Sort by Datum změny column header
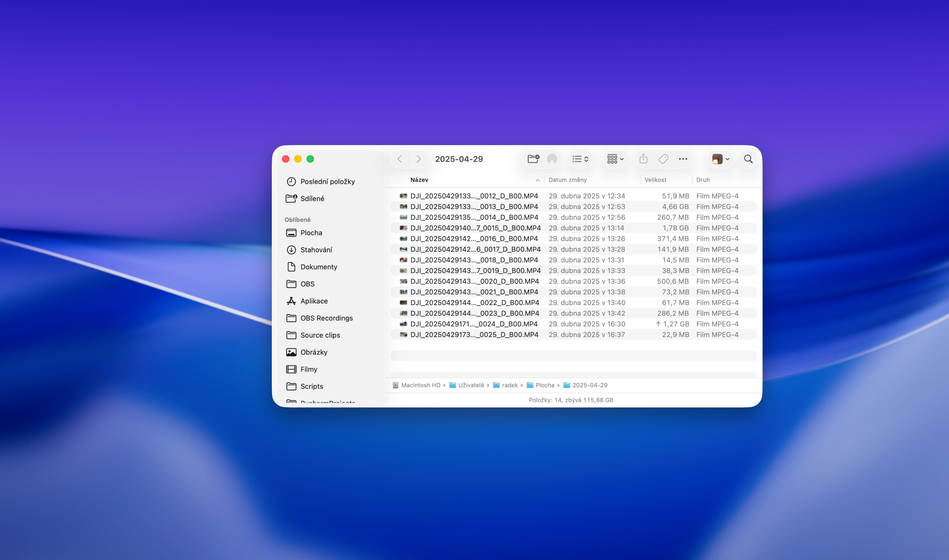The height and width of the screenshot is (560, 949). [x=567, y=180]
